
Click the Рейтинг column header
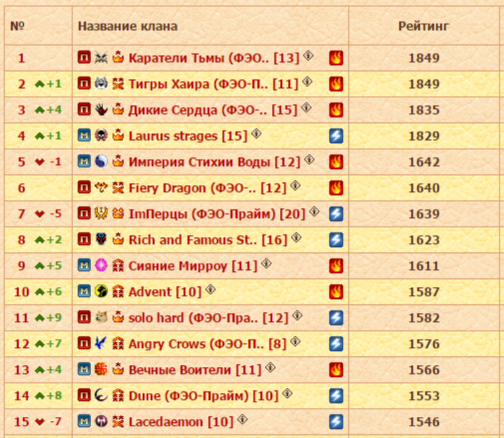pyautogui.click(x=423, y=26)
